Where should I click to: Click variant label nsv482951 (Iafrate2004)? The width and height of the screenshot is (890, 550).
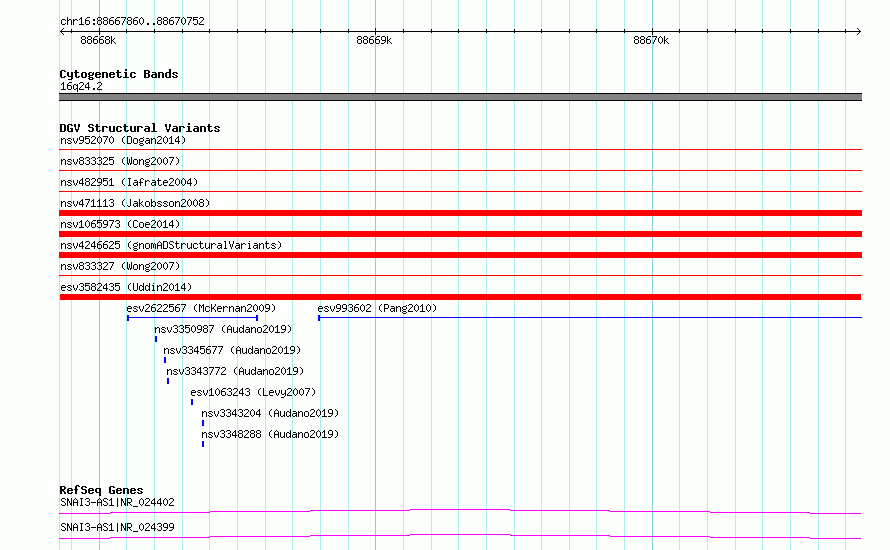129,182
